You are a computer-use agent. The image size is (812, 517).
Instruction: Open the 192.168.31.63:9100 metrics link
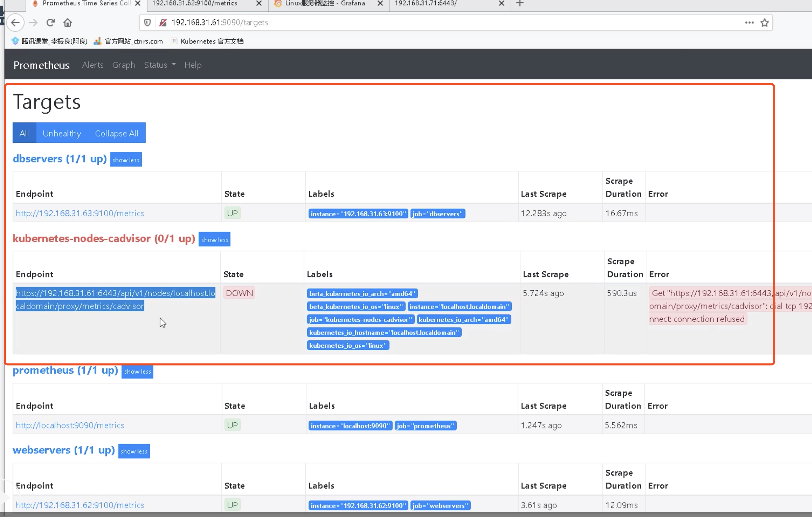(80, 213)
